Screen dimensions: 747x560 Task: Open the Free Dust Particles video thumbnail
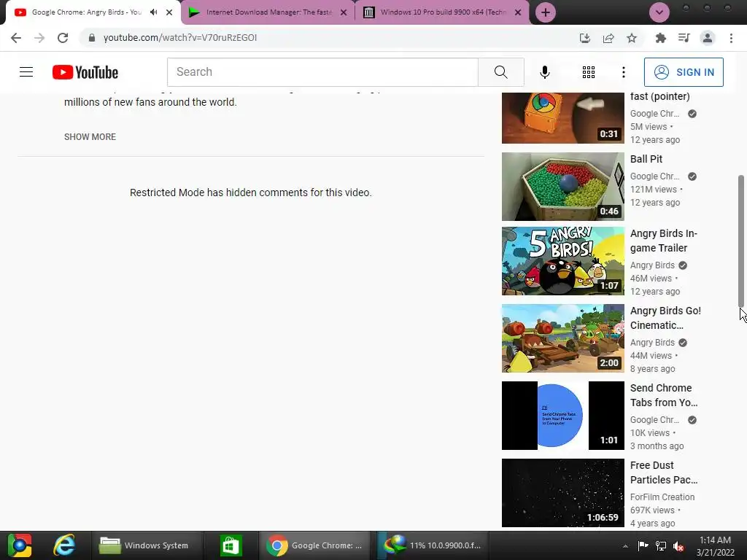[562, 493]
